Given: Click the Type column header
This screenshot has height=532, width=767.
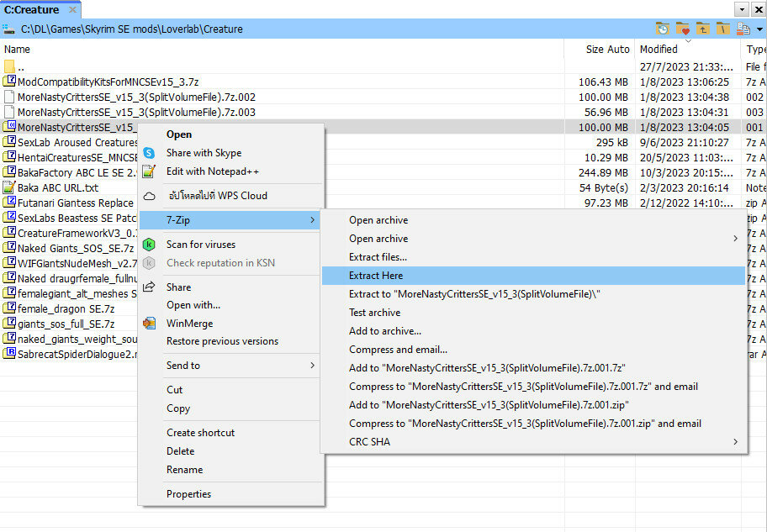Looking at the screenshot, I should pos(754,50).
